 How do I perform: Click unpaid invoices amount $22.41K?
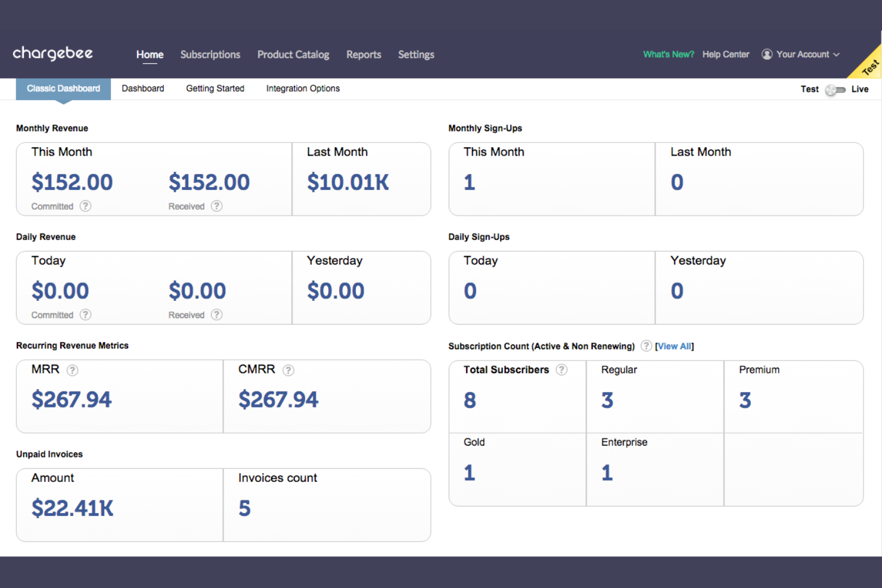click(72, 508)
